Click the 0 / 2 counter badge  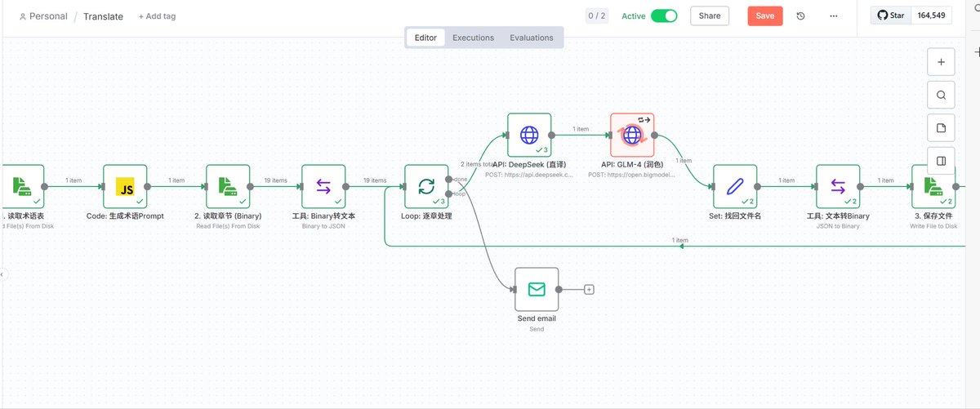[x=597, y=16]
